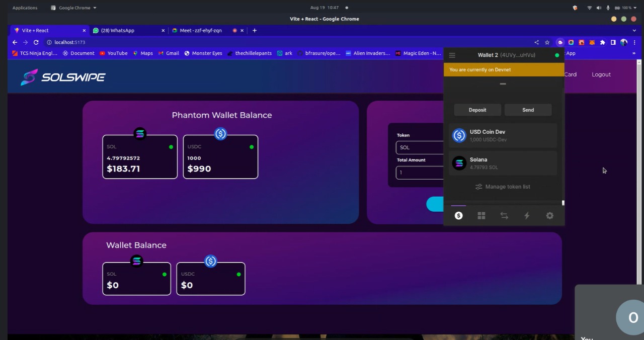Open the Token SOL dropdown

point(420,147)
